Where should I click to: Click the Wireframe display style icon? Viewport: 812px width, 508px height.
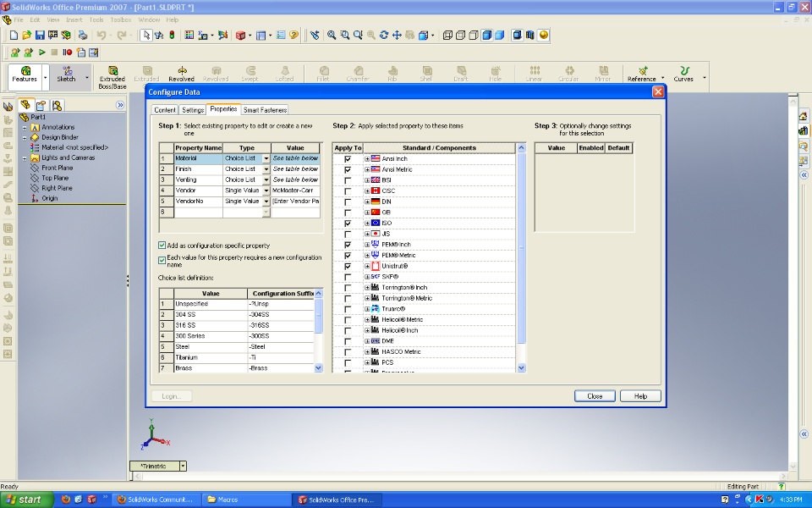447,36
